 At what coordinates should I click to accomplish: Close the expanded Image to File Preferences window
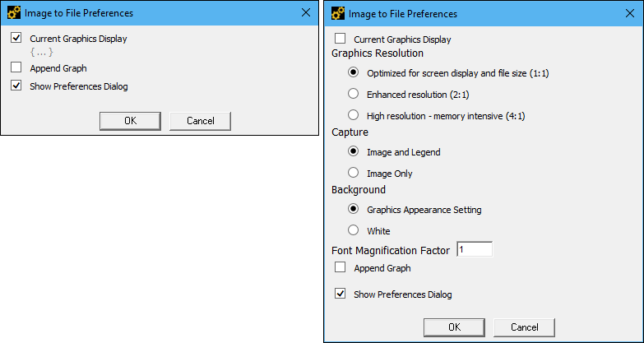tap(629, 13)
